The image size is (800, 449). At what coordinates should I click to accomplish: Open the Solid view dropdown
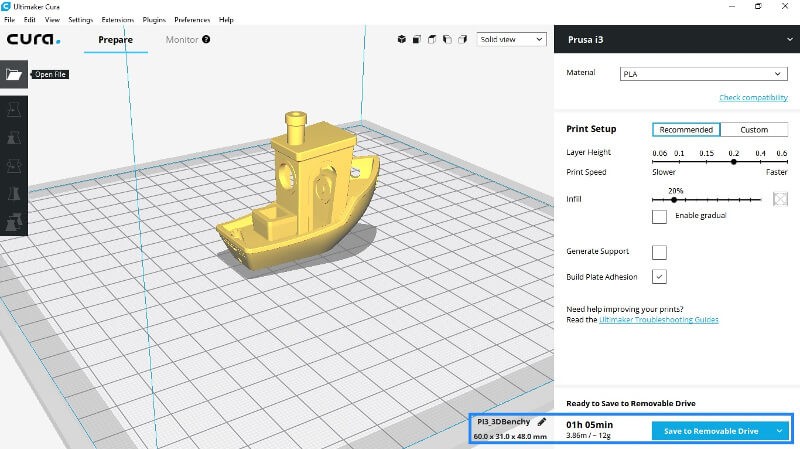point(511,40)
